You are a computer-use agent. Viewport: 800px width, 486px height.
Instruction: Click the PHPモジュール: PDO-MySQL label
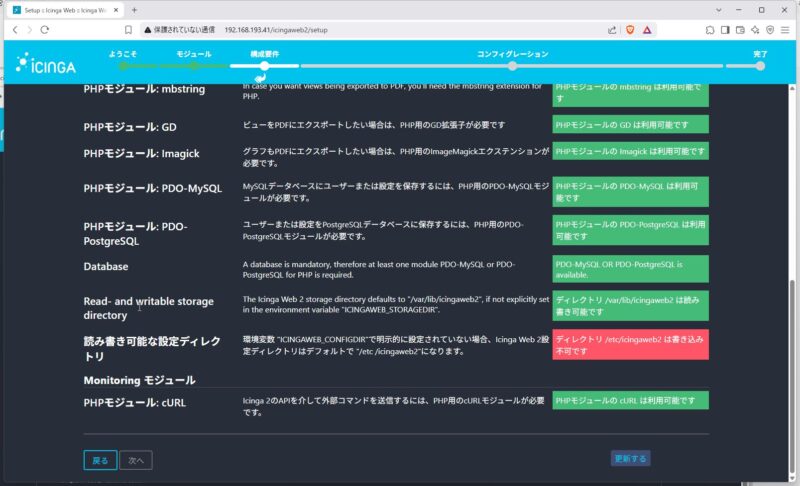point(153,188)
